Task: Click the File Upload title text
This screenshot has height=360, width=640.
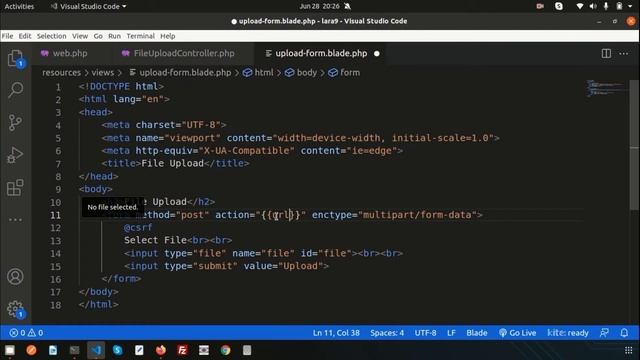Action: click(172, 163)
